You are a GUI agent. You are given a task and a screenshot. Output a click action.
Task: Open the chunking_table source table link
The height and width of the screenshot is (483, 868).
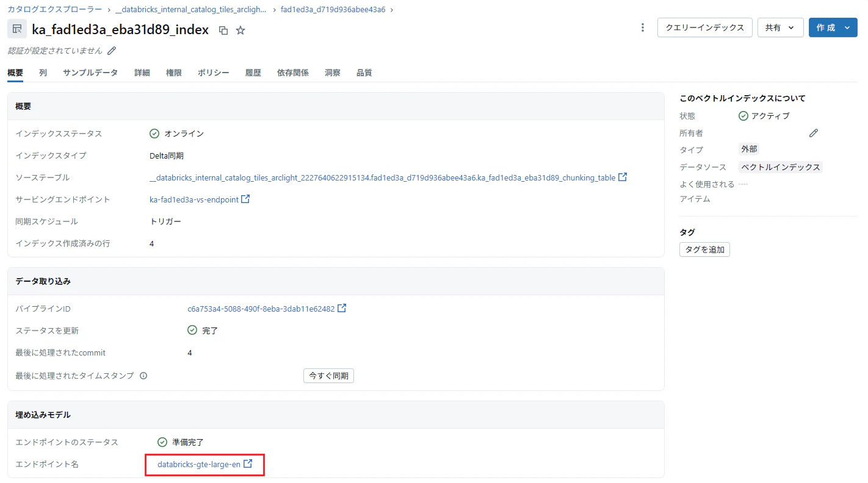[x=383, y=177]
